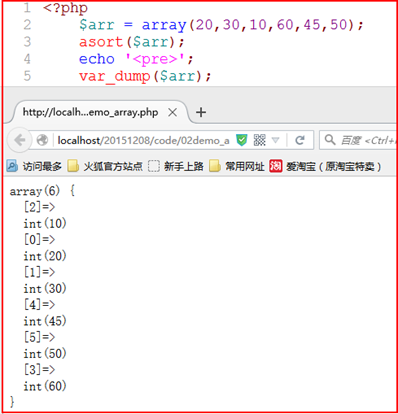This screenshot has width=398, height=414.
Task: Click the int(45) output value
Action: click(45, 321)
